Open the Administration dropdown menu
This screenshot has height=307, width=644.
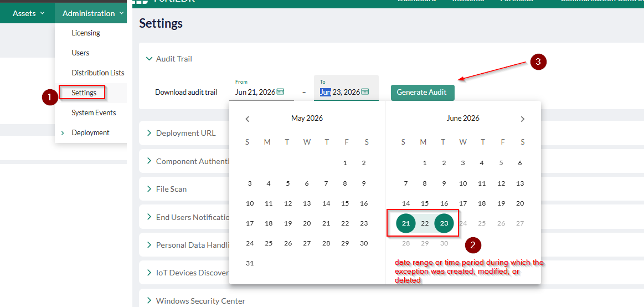(93, 13)
